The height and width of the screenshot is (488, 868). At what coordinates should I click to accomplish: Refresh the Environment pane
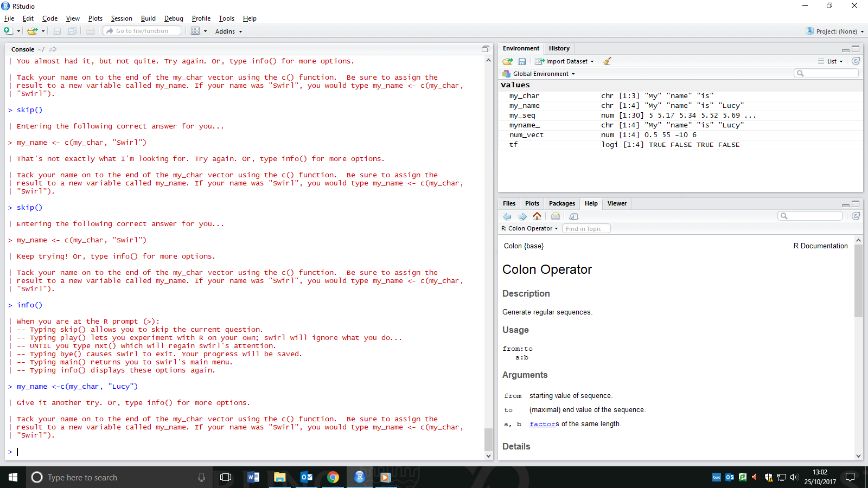856,61
